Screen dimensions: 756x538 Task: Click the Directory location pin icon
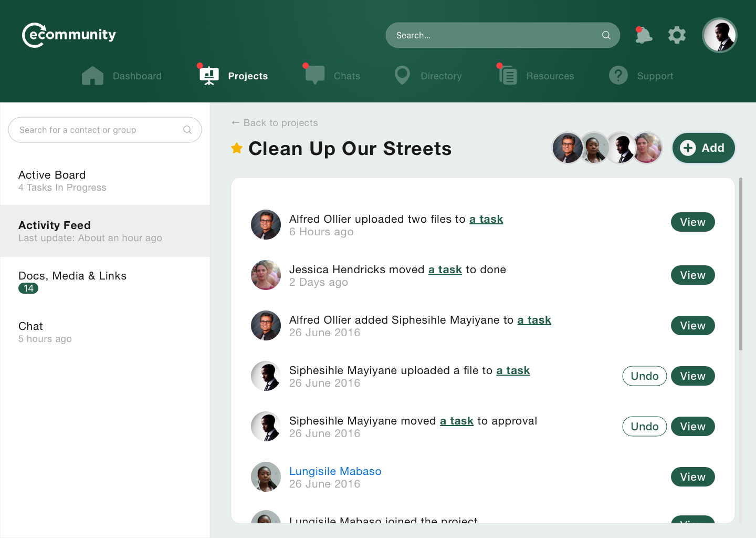click(402, 76)
